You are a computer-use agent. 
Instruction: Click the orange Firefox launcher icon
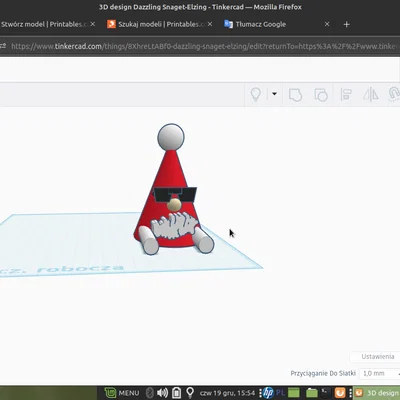[x=340, y=393]
